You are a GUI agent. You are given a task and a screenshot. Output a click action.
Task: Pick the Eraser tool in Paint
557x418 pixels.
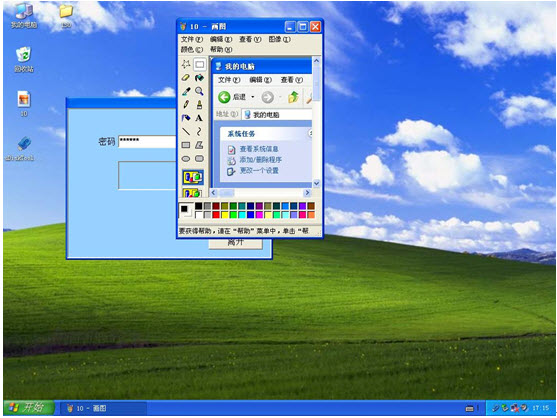[x=186, y=78]
